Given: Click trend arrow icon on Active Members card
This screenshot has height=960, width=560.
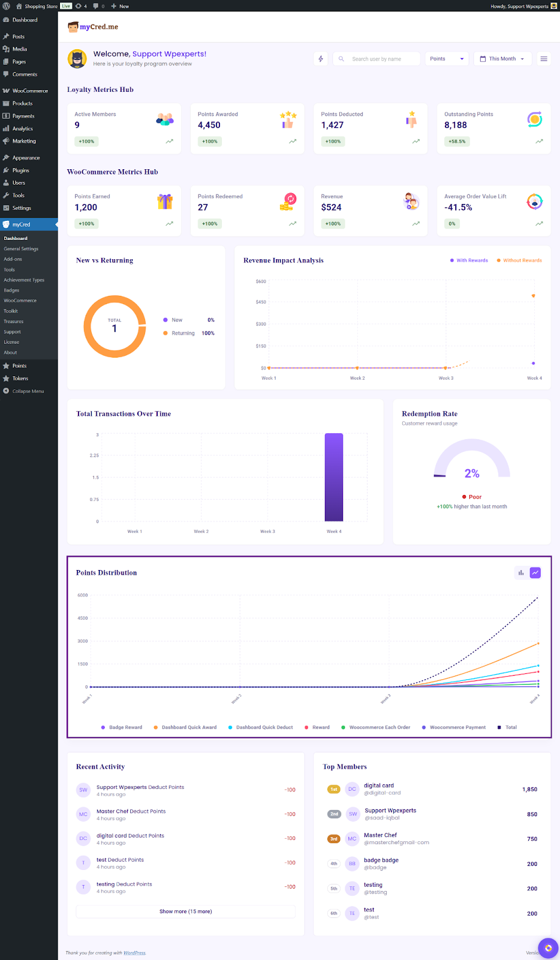Looking at the screenshot, I should tap(170, 142).
